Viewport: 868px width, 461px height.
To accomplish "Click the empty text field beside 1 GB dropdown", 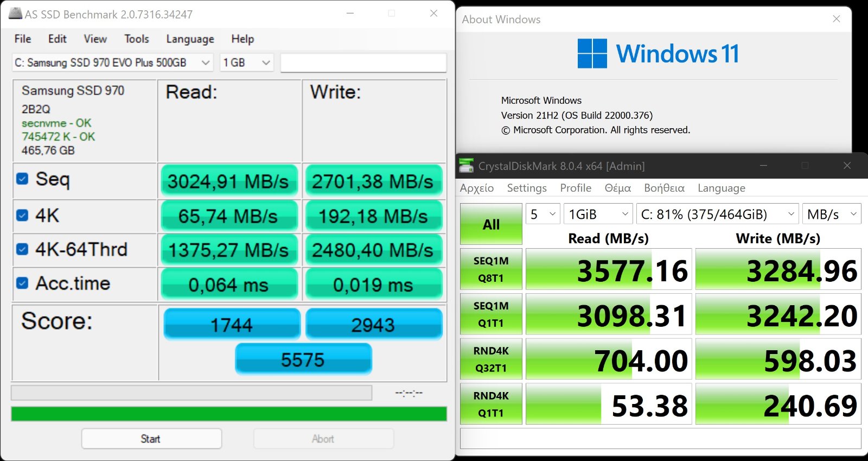I will pyautogui.click(x=363, y=62).
